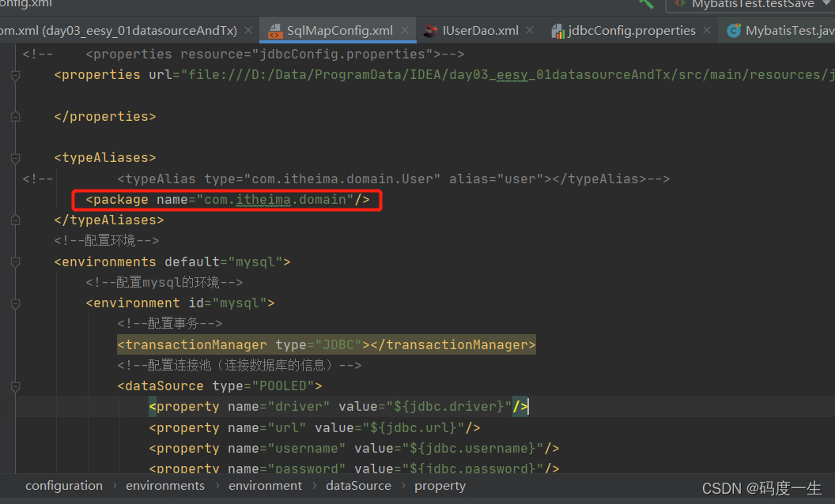Click the commented properties resource line
Viewport: 835px width, 504px height.
click(244, 55)
